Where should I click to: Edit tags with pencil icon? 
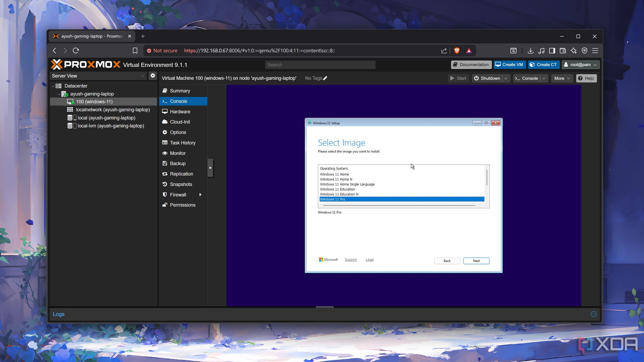point(325,78)
